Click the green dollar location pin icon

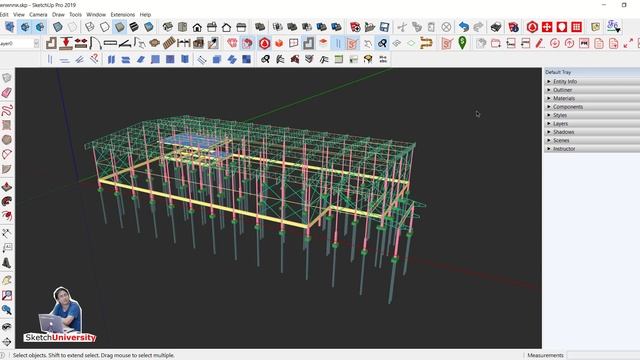click(x=462, y=43)
